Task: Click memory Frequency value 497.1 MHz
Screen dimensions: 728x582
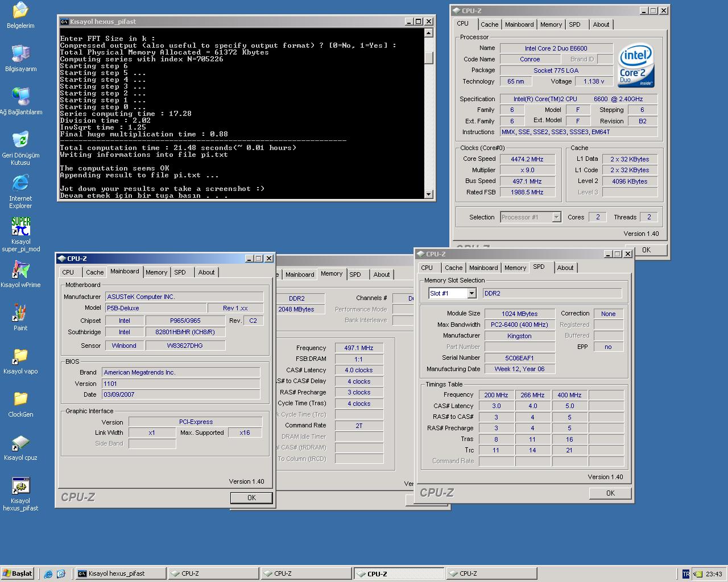Action: point(359,348)
